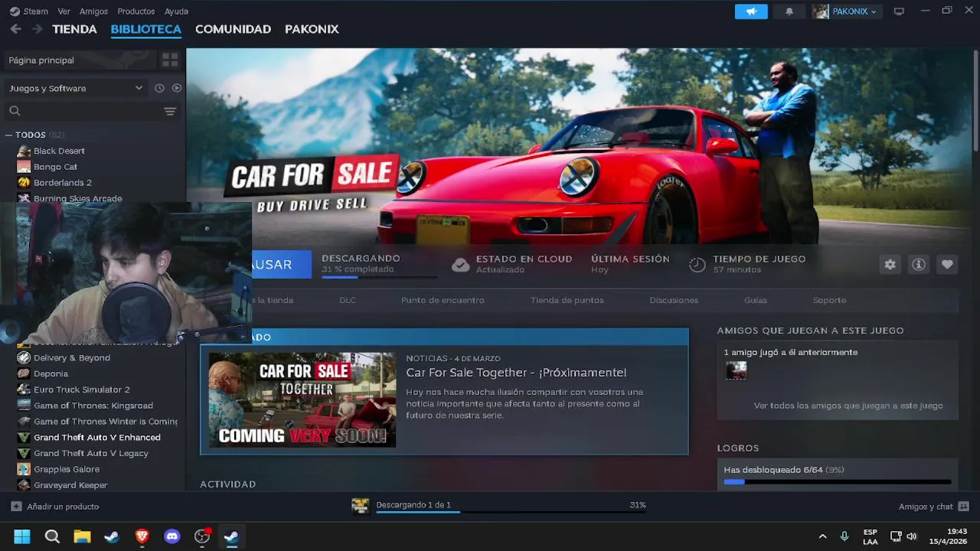This screenshot has height=551, width=980.
Task: Open the Guías link
Action: (x=756, y=300)
